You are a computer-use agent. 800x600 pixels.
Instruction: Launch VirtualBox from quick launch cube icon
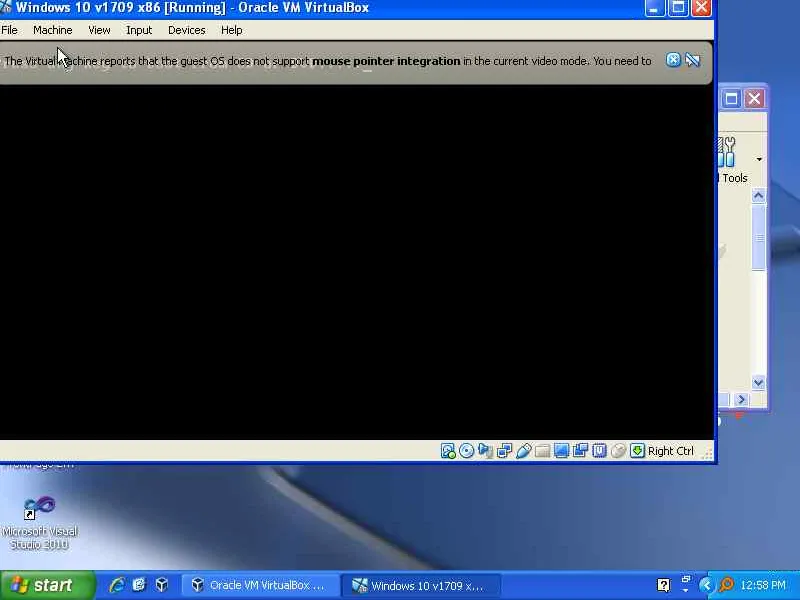tap(162, 585)
